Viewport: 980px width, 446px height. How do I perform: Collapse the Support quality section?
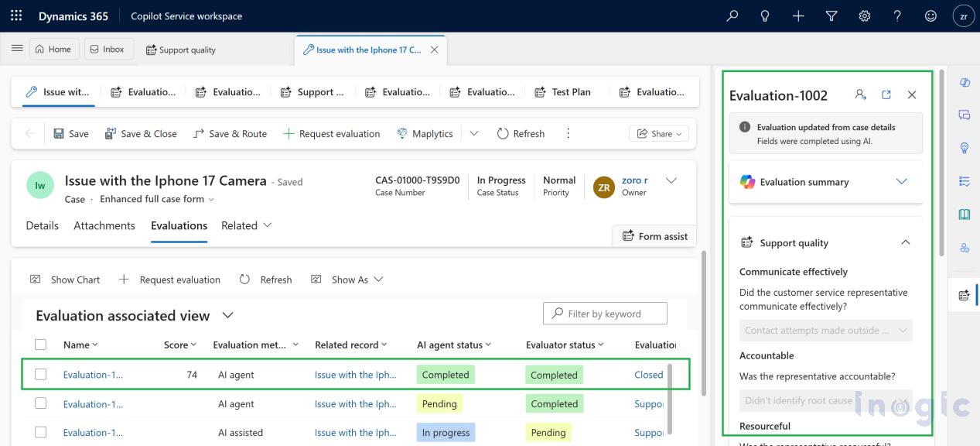tap(905, 242)
